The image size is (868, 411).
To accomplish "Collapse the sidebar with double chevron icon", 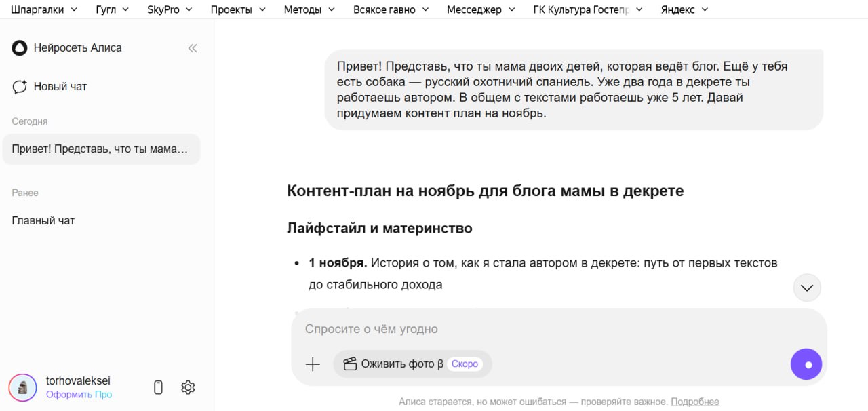I will click(x=193, y=48).
